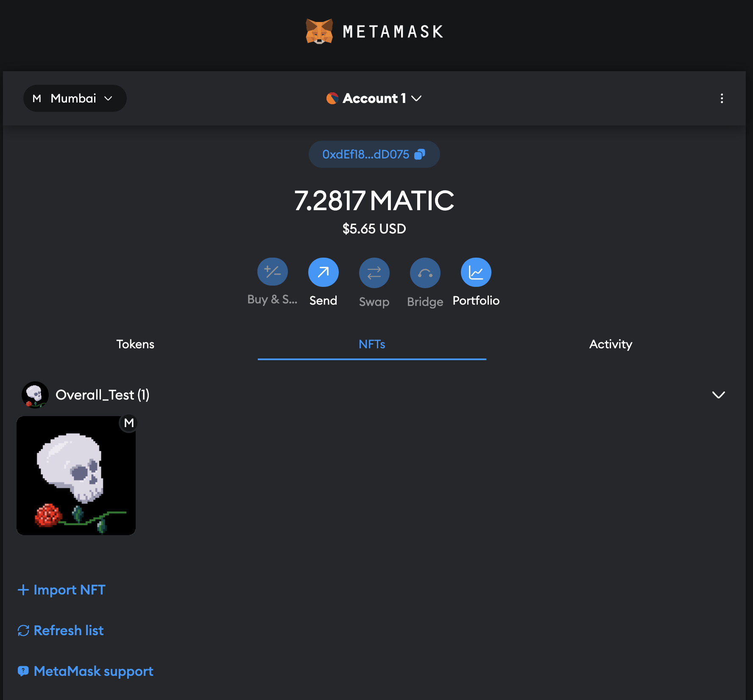
Task: Click the Swap label text
Action: tap(374, 302)
